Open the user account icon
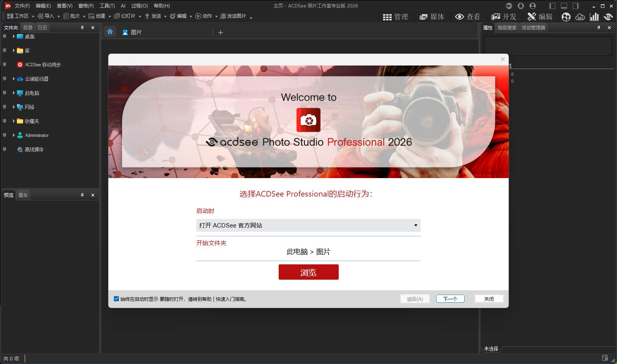 pos(533,6)
